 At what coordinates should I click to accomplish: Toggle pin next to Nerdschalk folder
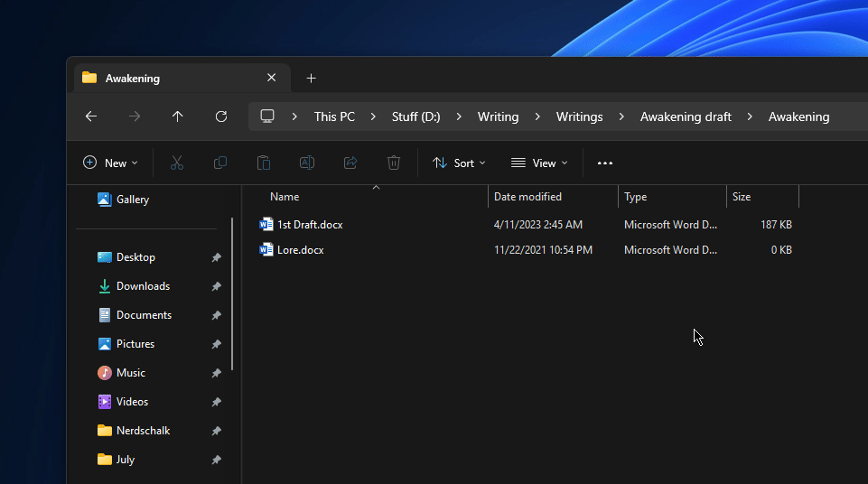click(x=216, y=431)
